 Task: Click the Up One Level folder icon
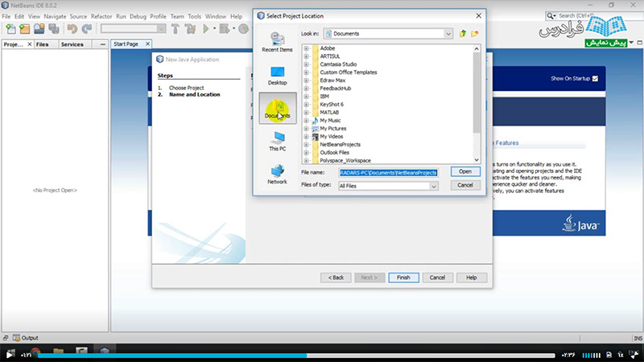463,34
